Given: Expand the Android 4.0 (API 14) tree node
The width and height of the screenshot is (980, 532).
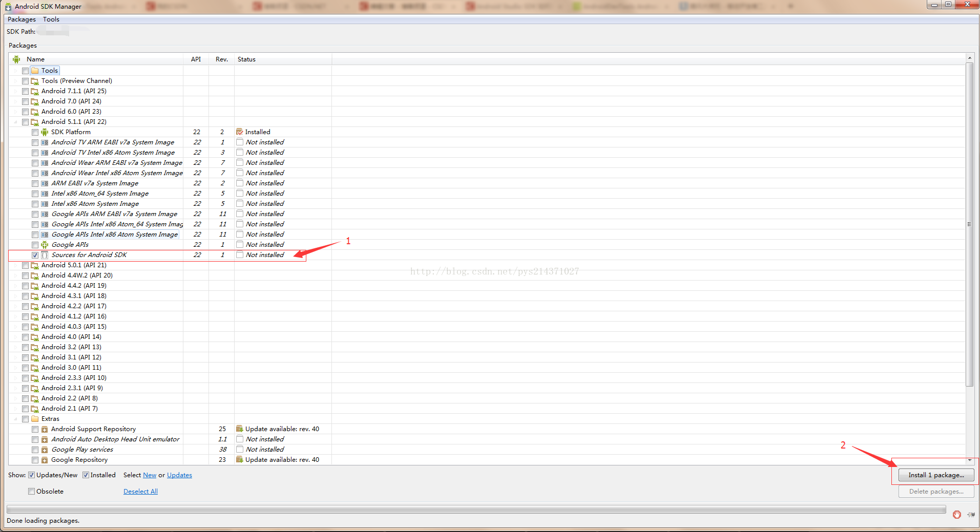Looking at the screenshot, I should (15, 337).
